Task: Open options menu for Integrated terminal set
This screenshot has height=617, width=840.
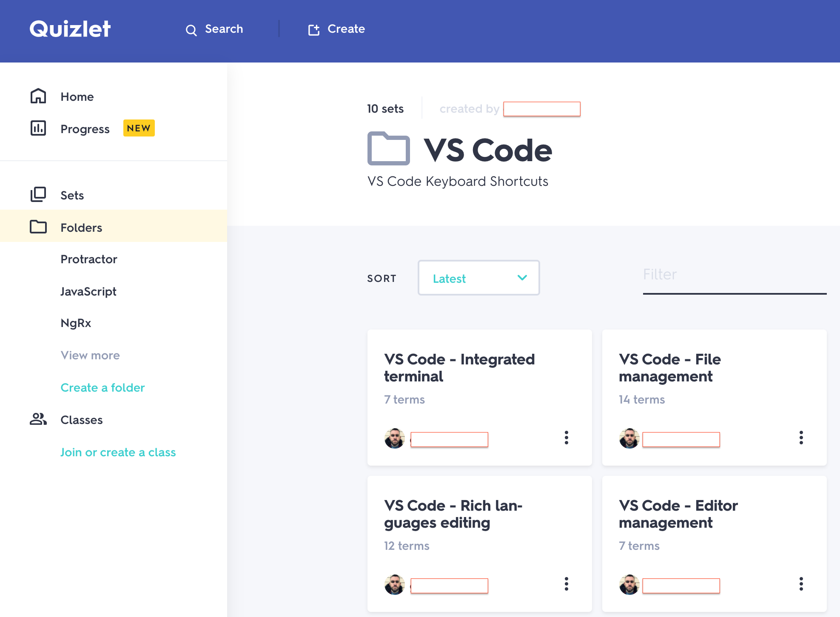Action: [566, 438]
